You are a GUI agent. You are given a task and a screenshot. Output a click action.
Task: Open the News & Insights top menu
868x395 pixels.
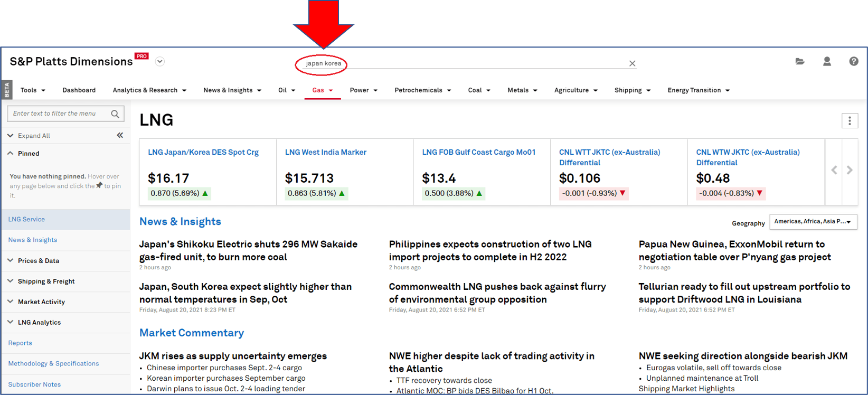tap(232, 90)
